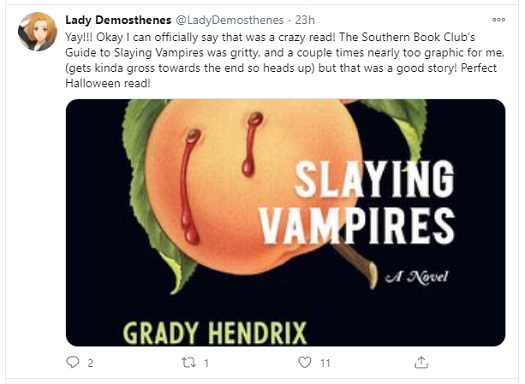Click GRADY HENDRIX author name on cover

tap(215, 333)
